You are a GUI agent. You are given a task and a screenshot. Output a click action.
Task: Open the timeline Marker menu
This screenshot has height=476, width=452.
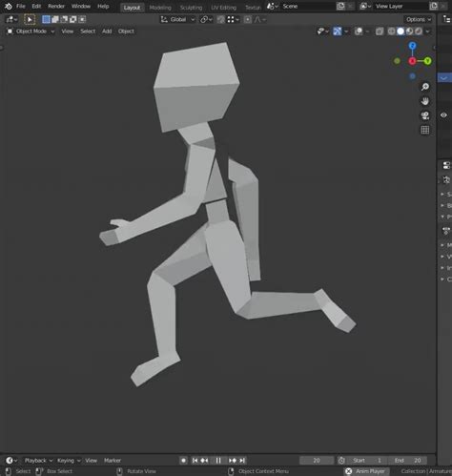[x=113, y=461]
